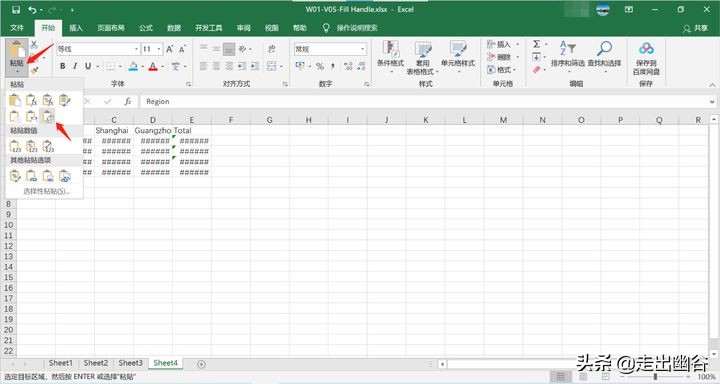The height and width of the screenshot is (384, 720).
Task: Open the Insert ribbon tab
Action: 76,28
